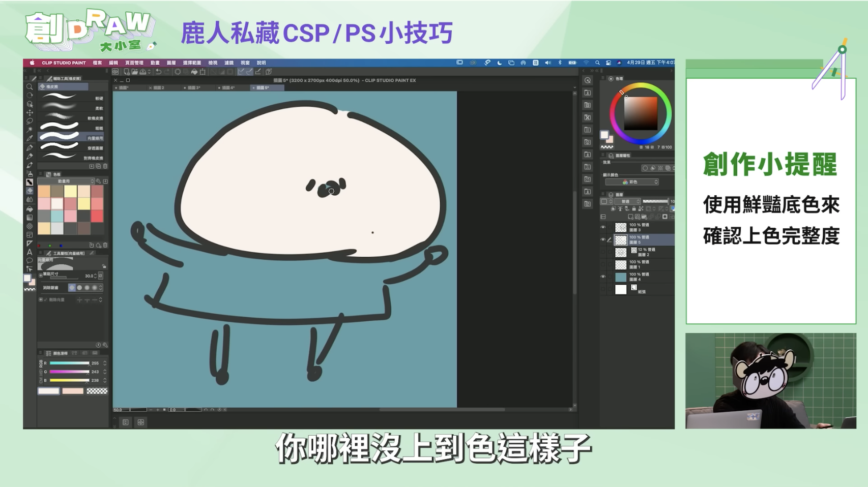Screen dimensions: 868x487
Task: Select the Object operation cube tool
Action: point(30,104)
